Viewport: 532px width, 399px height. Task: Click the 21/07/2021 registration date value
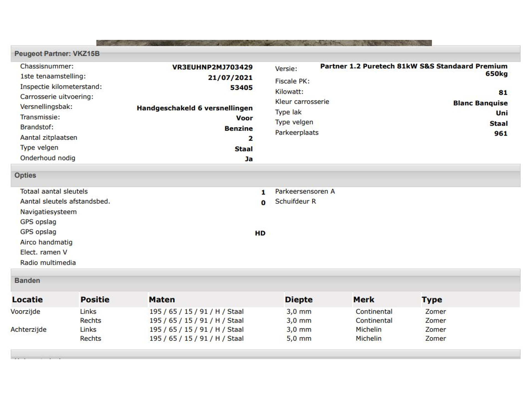click(x=230, y=78)
